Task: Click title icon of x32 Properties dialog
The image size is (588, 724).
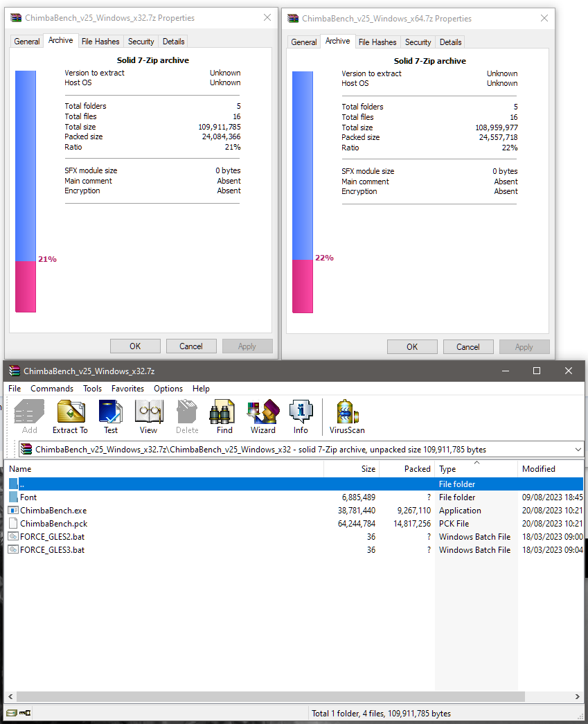Action: point(16,17)
